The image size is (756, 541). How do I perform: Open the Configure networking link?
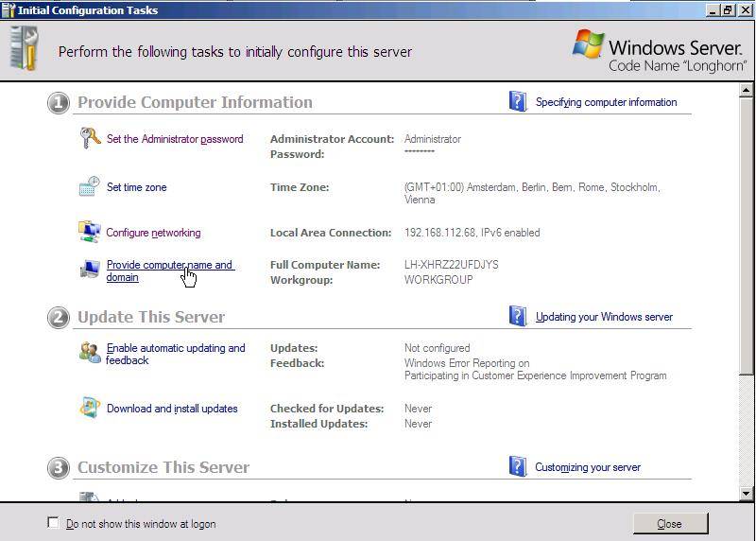tap(153, 233)
